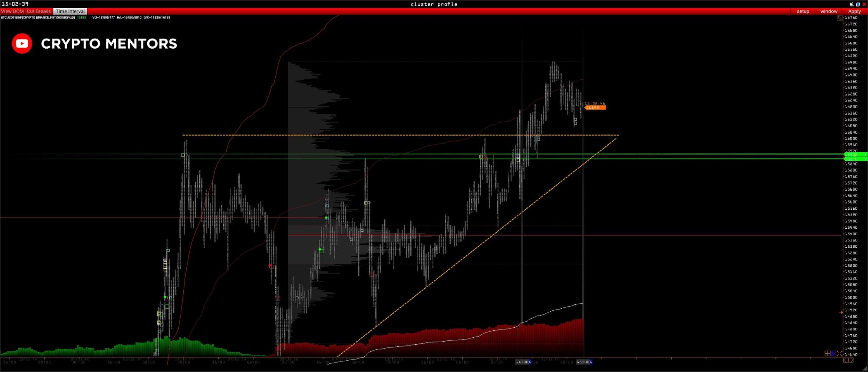Click the Apply button
The image size is (868, 372).
point(854,11)
